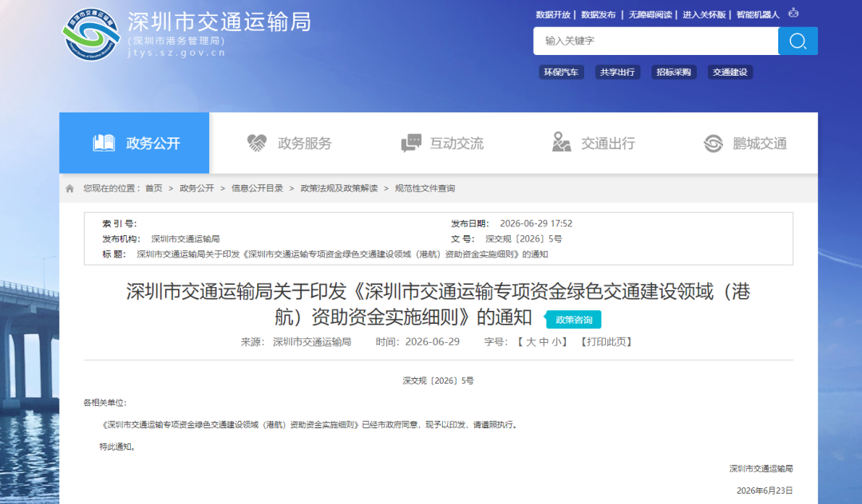Open the 智能机器人 link

click(x=758, y=15)
